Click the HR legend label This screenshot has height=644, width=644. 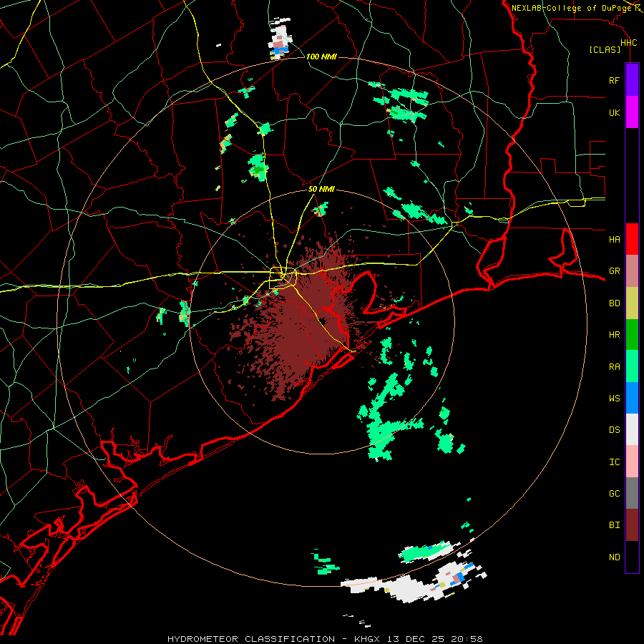(614, 335)
